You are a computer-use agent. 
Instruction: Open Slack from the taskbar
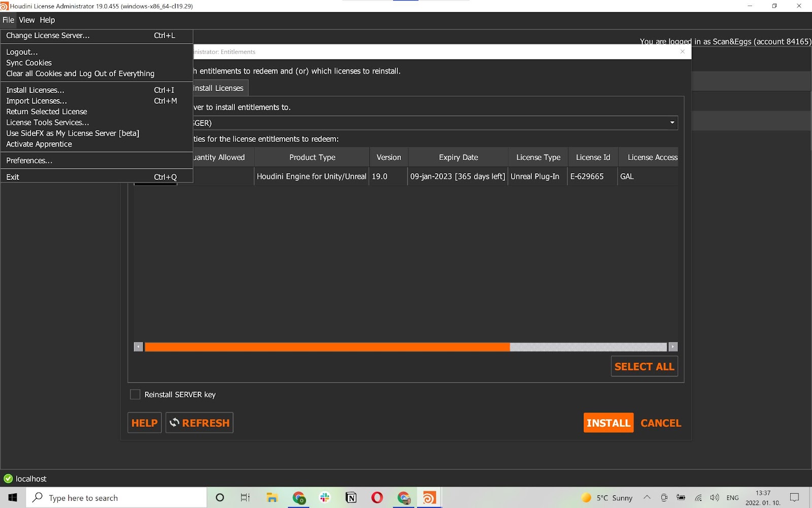click(325, 498)
